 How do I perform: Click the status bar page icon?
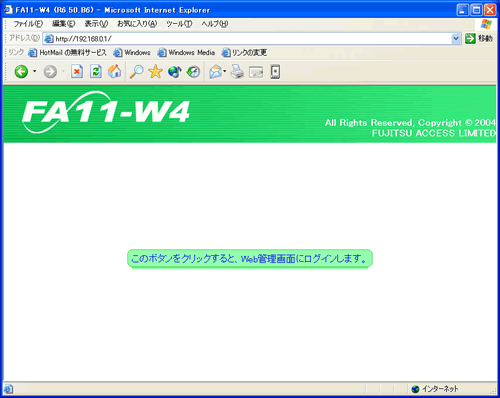[x=8, y=389]
